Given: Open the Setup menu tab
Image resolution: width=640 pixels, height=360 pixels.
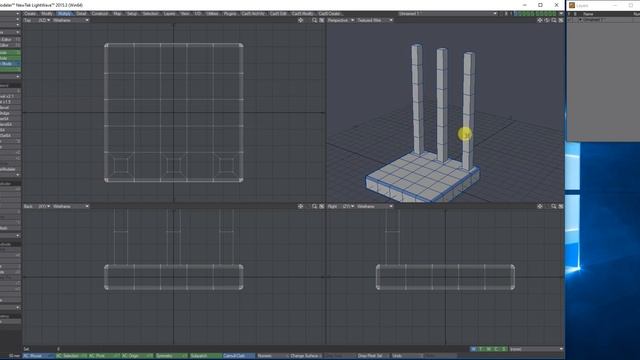Looking at the screenshot, I should tap(132, 13).
